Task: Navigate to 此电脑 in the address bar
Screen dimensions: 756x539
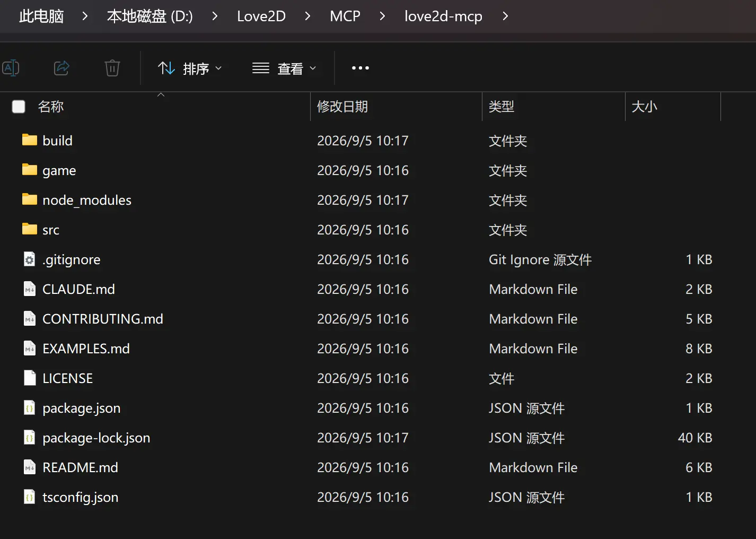Action: [x=41, y=16]
